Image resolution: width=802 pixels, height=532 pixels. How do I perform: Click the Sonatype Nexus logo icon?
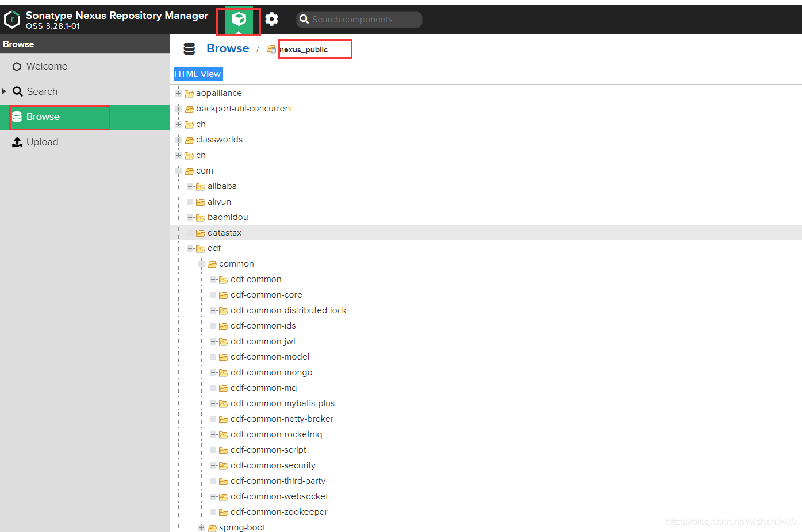coord(12,20)
